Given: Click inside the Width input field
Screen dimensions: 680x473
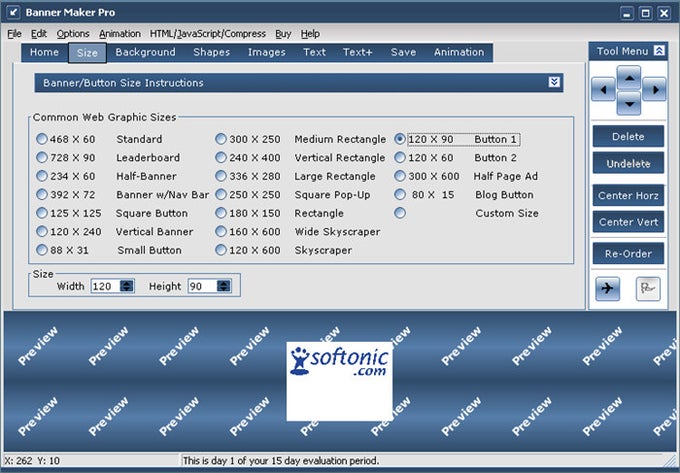Looking at the screenshot, I should point(105,286).
